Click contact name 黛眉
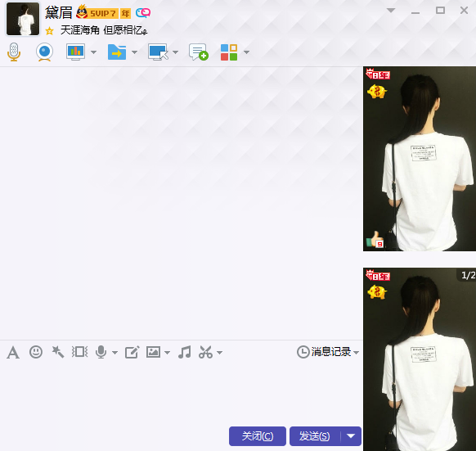Viewport: 476px width, 451px height. click(58, 13)
